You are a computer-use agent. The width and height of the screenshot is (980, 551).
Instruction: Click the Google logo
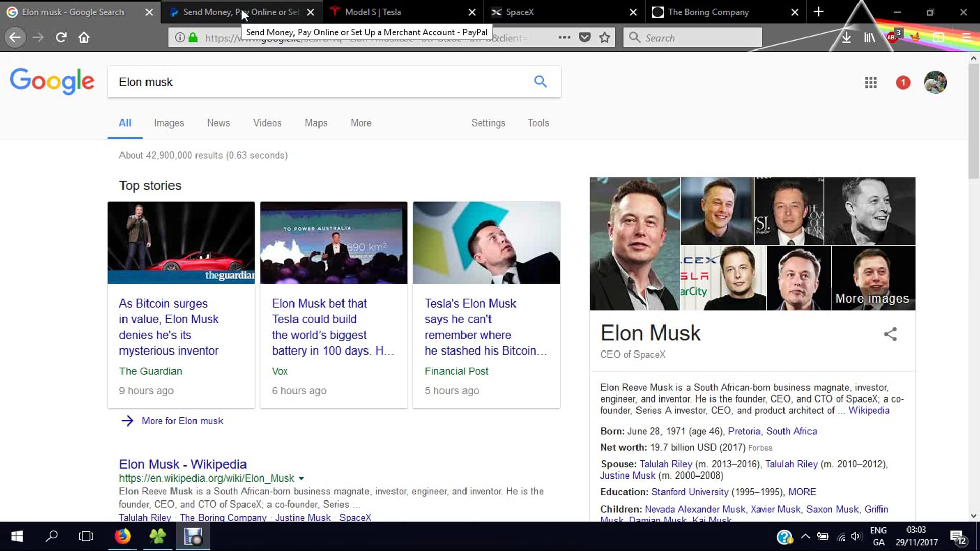point(52,82)
